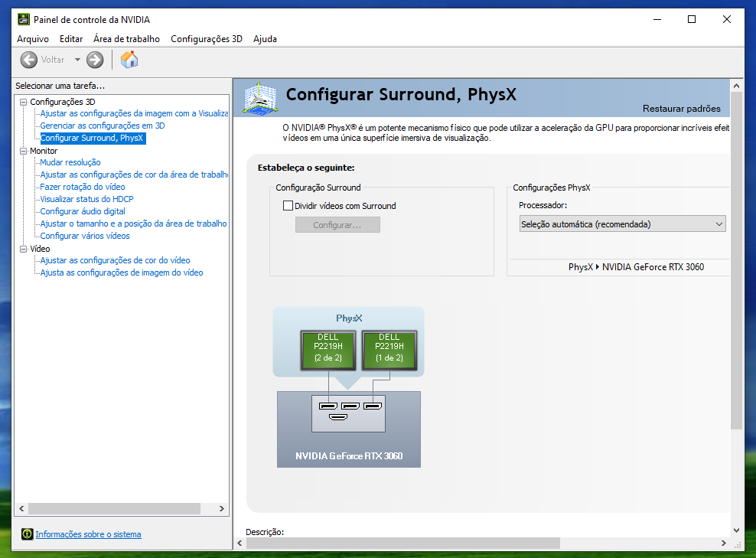756x558 pixels.
Task: Click the Vídeo category label
Action: [40, 249]
